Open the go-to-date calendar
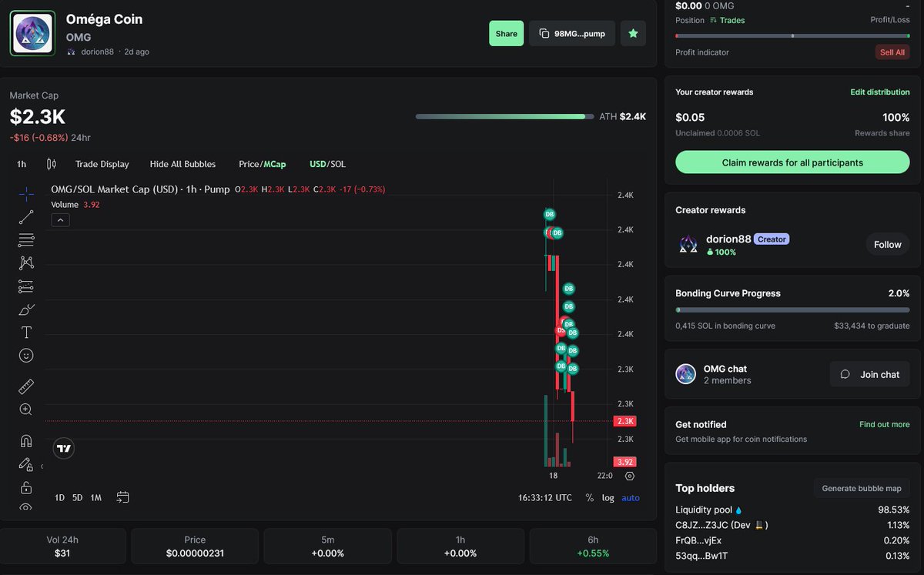The width and height of the screenshot is (924, 575). (x=122, y=497)
